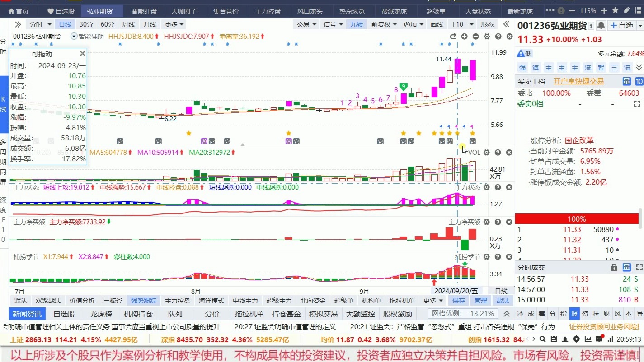
Task: Click the 形态 pattern button
Action: tap(487, 24)
